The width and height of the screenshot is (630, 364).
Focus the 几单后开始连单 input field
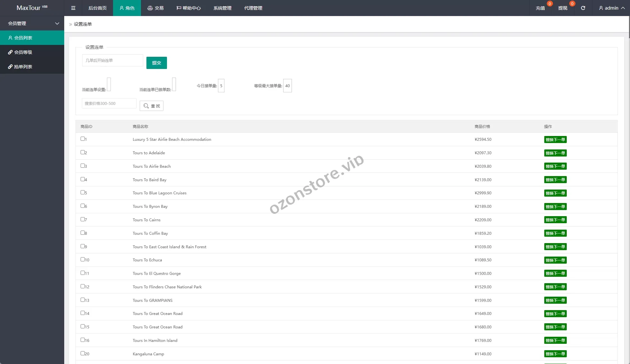tap(112, 60)
